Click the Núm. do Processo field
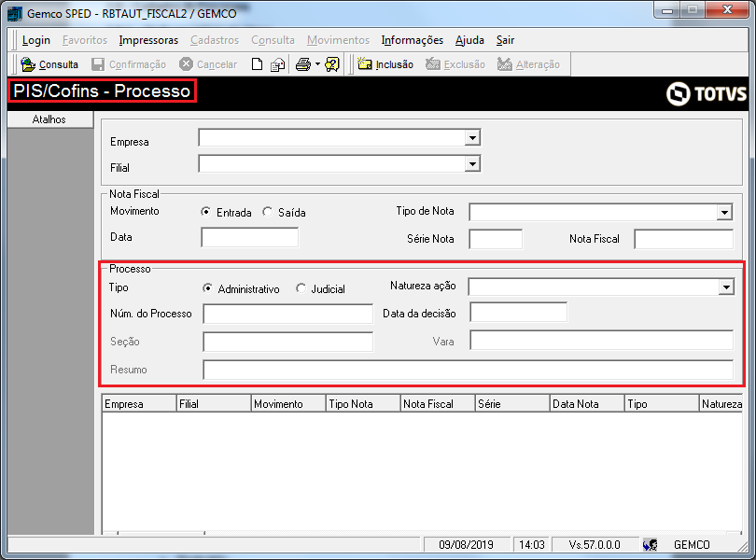Screen dimensions: 756x560 [287, 314]
